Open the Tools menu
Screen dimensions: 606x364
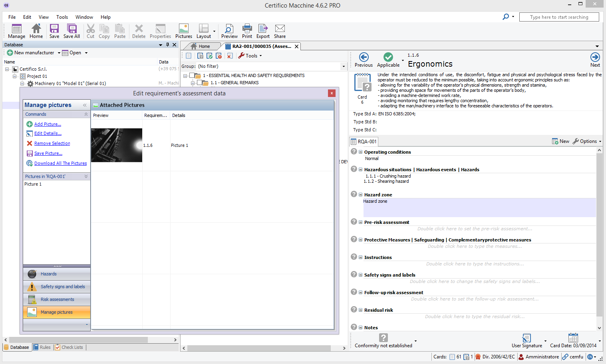[x=250, y=56]
